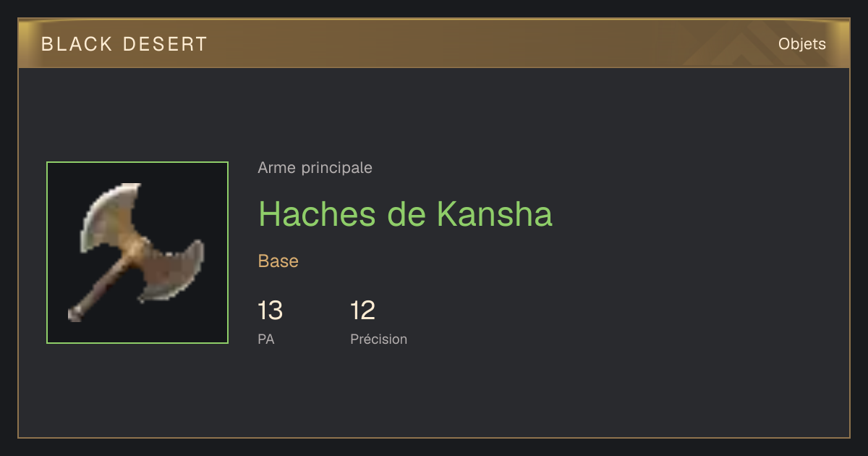Open the Haches de Kansha item name
This screenshot has width=868, height=456.
(405, 214)
